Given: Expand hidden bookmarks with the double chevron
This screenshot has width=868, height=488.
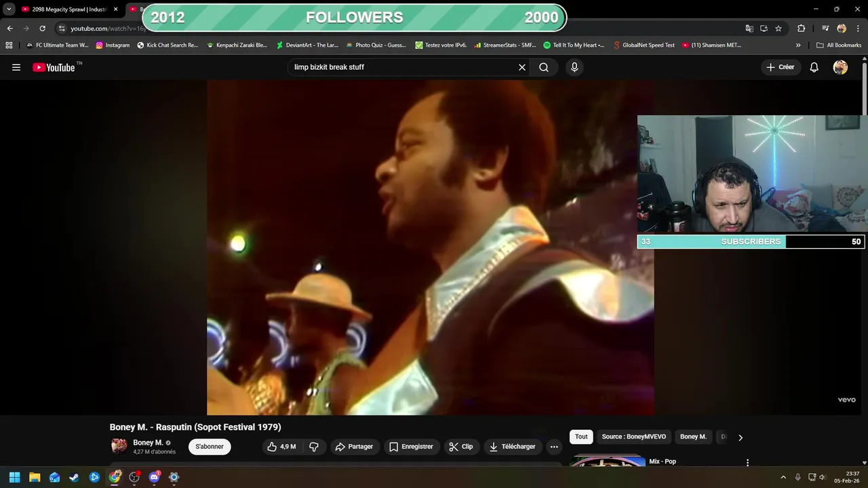Looking at the screenshot, I should pyautogui.click(x=798, y=45).
